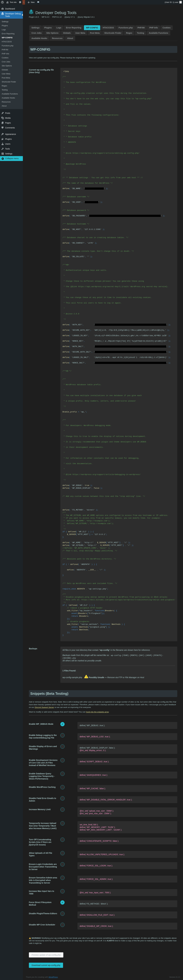Enable Ensure Login Credentials are Encrypted

click(62, 864)
